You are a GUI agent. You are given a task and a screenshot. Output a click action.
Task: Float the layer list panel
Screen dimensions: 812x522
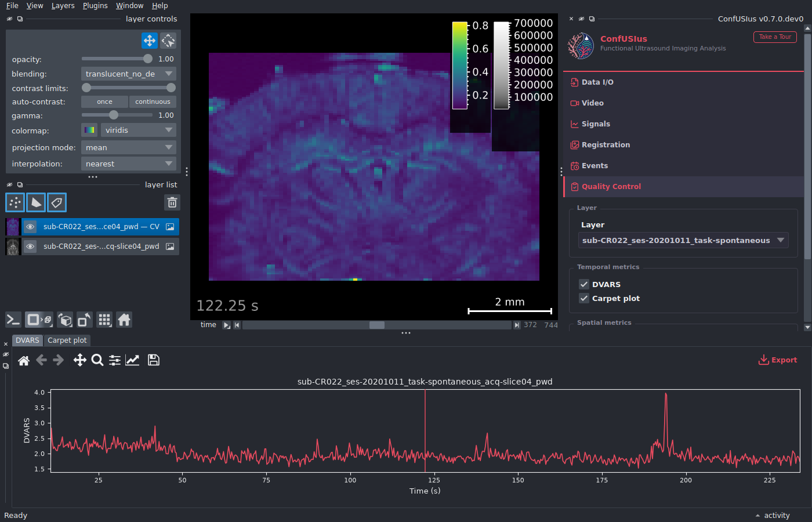click(x=20, y=185)
